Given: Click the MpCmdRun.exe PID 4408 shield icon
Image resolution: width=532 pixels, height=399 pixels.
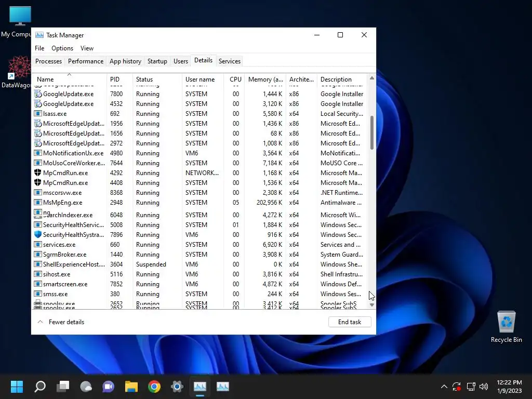Looking at the screenshot, I should (37, 182).
